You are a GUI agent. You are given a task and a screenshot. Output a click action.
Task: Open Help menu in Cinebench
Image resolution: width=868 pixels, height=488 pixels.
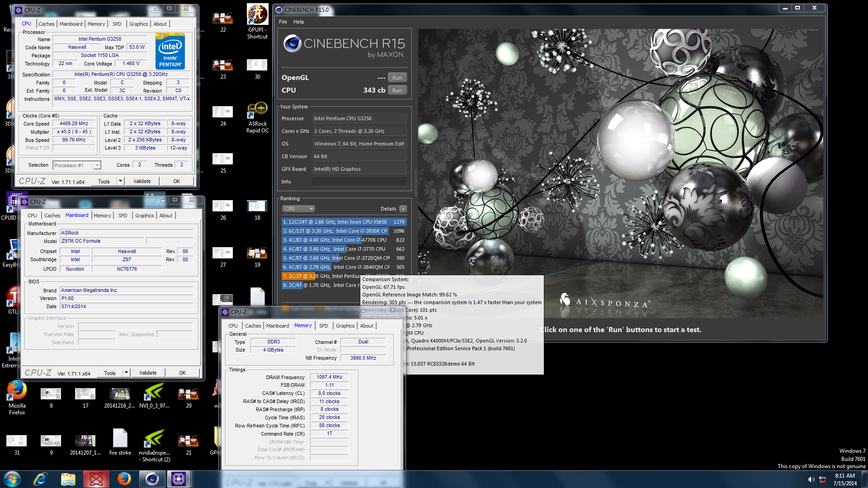pos(298,22)
